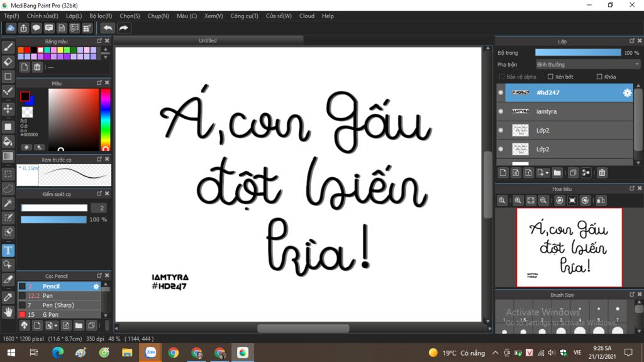Select the Move tool
Image resolution: width=644 pixels, height=362 pixels.
tap(8, 109)
